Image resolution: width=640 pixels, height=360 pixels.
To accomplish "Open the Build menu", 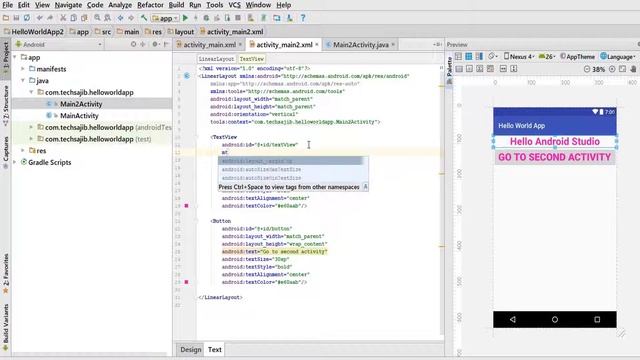I will tap(176, 5).
